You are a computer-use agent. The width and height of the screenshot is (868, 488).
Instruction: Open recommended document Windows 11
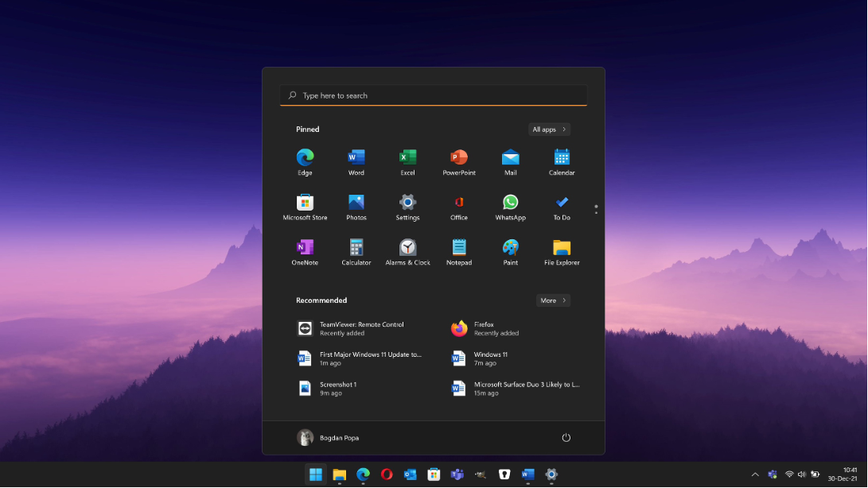(x=490, y=358)
